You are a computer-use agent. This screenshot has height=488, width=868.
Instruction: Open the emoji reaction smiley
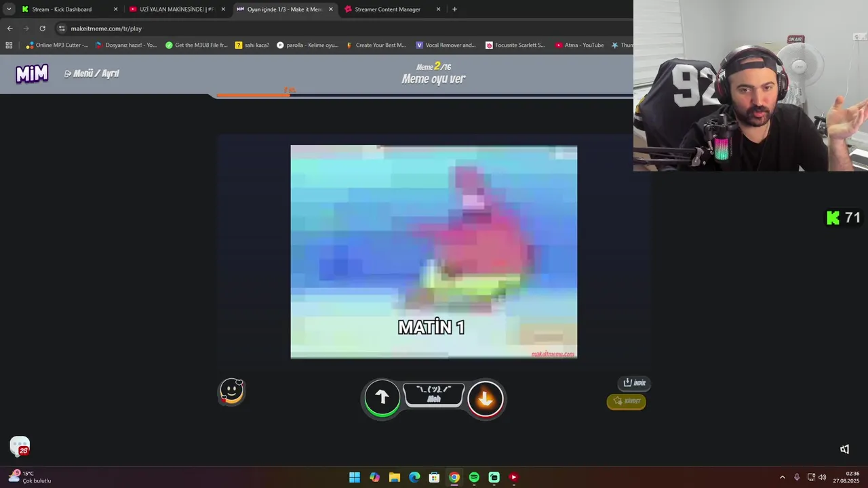(232, 391)
